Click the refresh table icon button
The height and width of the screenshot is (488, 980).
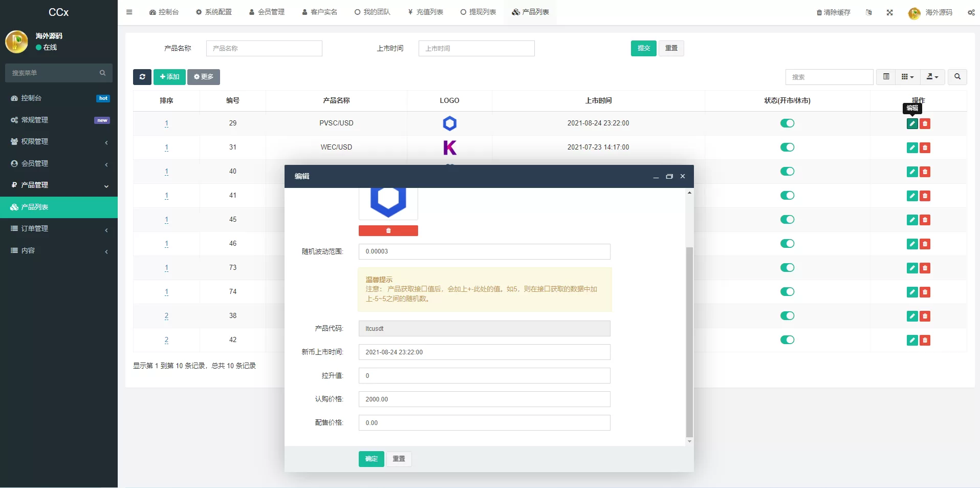[x=142, y=77]
